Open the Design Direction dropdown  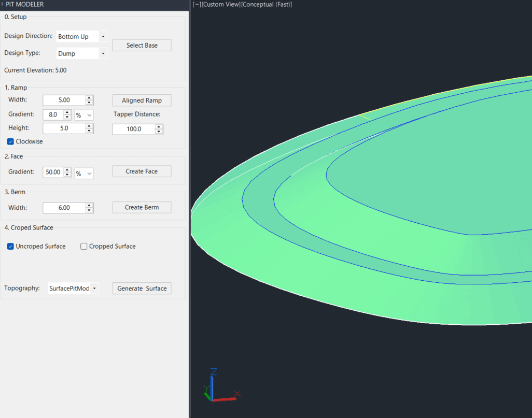[x=103, y=37]
